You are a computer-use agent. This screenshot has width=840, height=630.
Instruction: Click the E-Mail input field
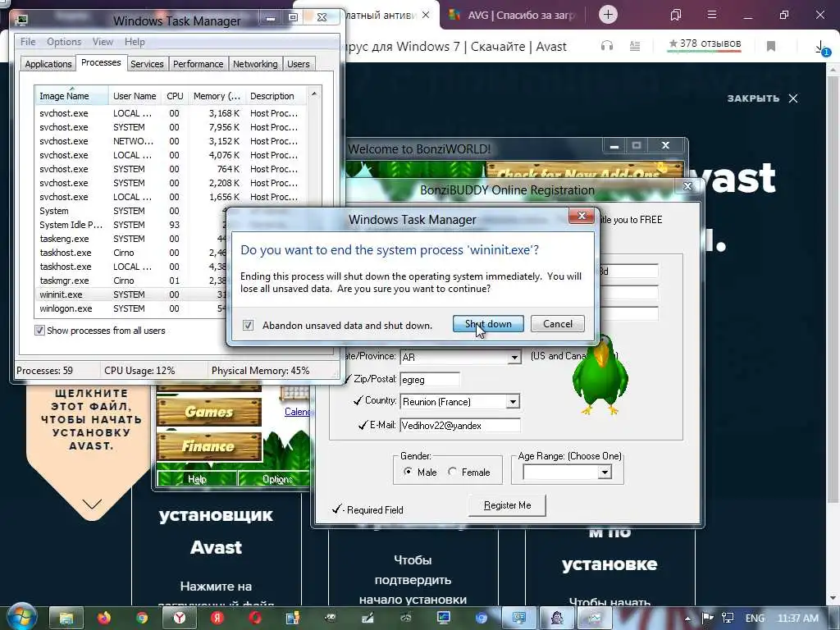(x=459, y=426)
